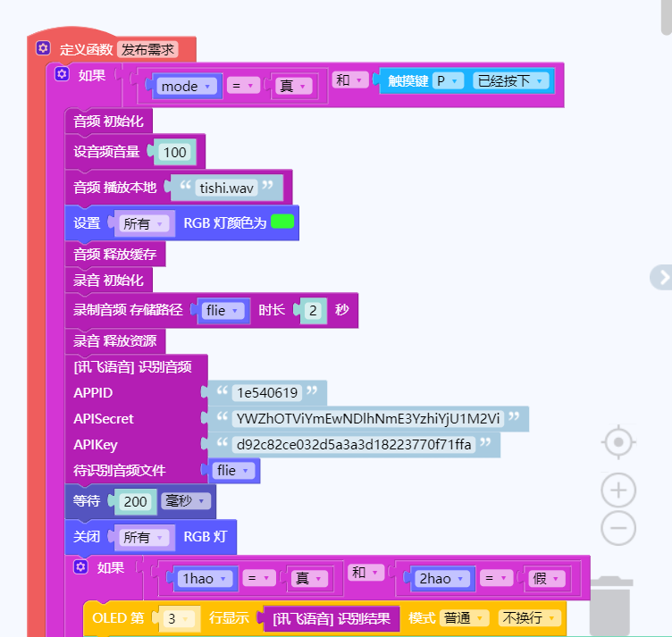Screen dimensions: 672x637
Task: Open the 不换行 dropdown
Action: [529, 617]
